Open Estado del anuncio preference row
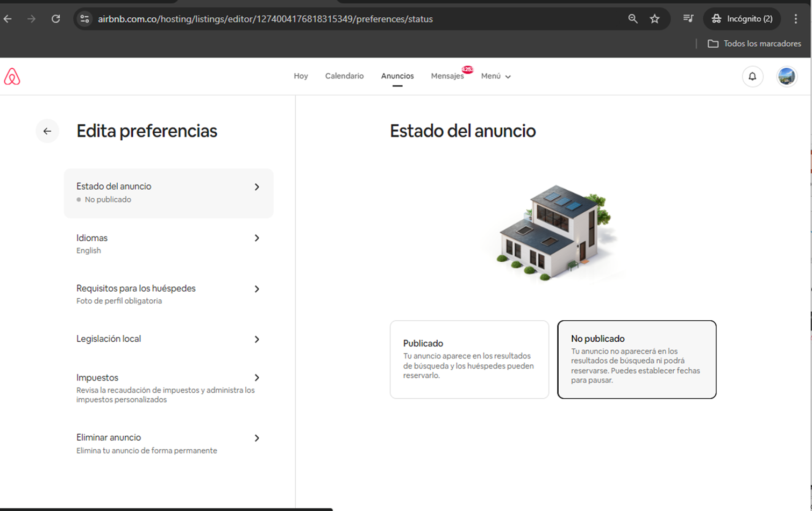This screenshot has height=511, width=812. pos(168,193)
